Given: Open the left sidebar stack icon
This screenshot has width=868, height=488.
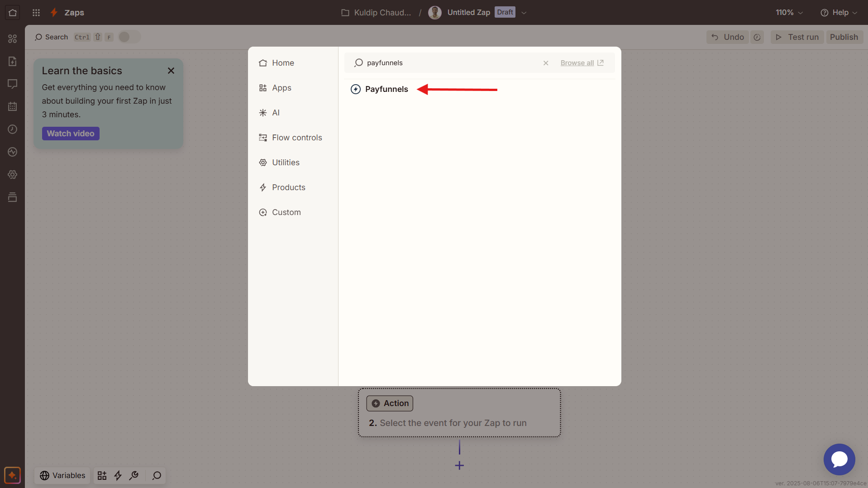Looking at the screenshot, I should [x=12, y=197].
